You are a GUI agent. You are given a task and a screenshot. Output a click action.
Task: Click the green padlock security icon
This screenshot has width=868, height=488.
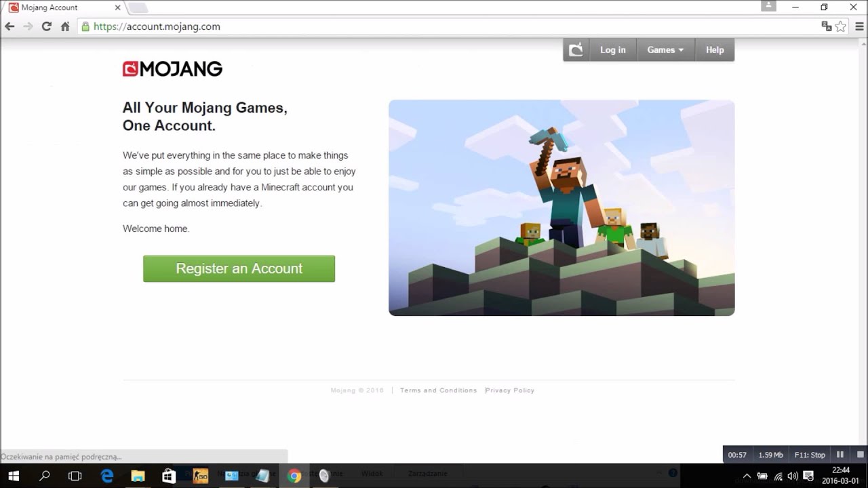click(85, 26)
